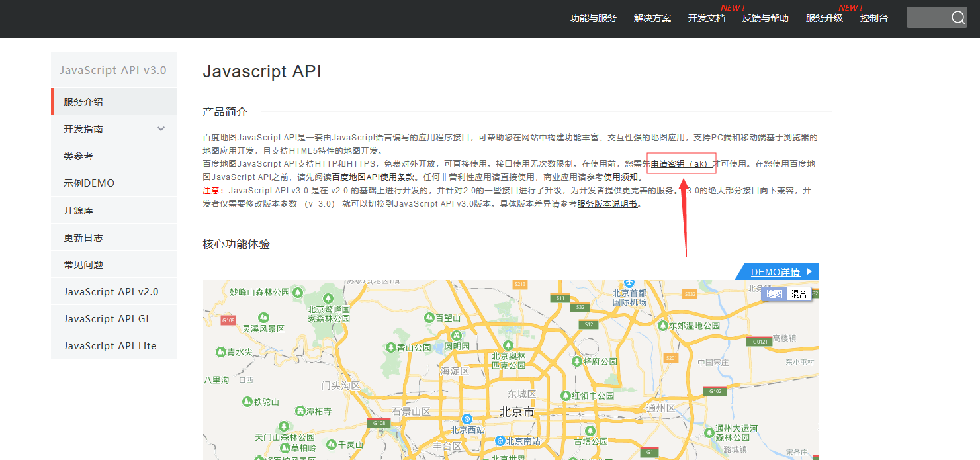Click the 千灵山 tree icon
This screenshot has width=980, height=460.
[x=331, y=445]
